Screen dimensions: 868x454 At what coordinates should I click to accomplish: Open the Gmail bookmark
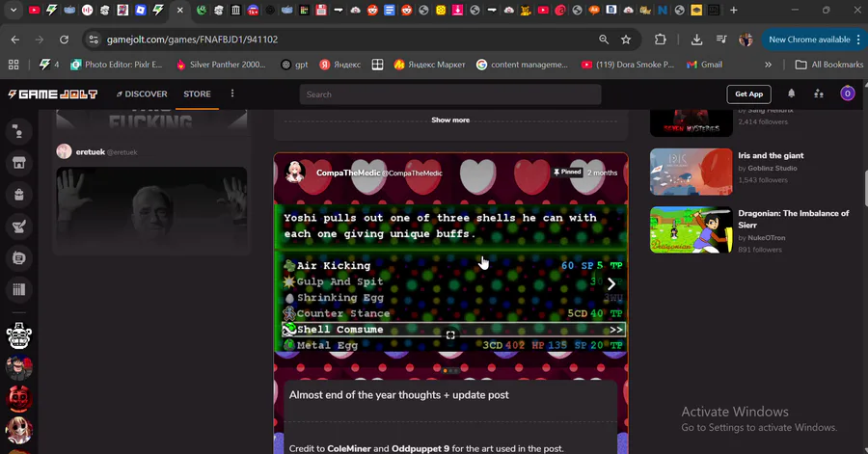(704, 65)
